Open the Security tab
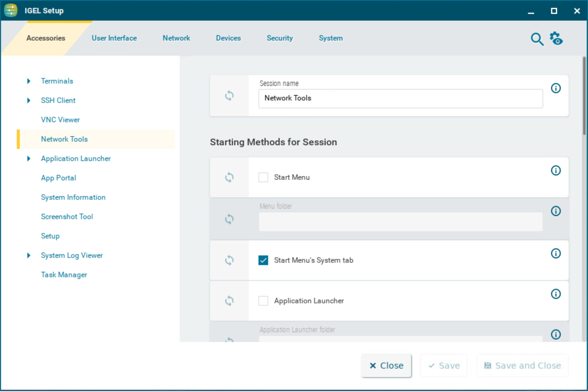 [279, 38]
